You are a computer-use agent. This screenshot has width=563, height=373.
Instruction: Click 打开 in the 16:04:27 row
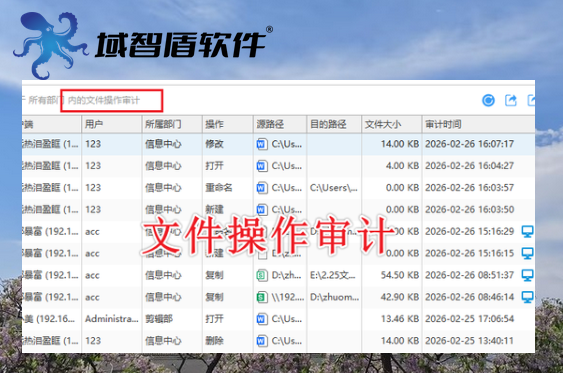click(214, 166)
